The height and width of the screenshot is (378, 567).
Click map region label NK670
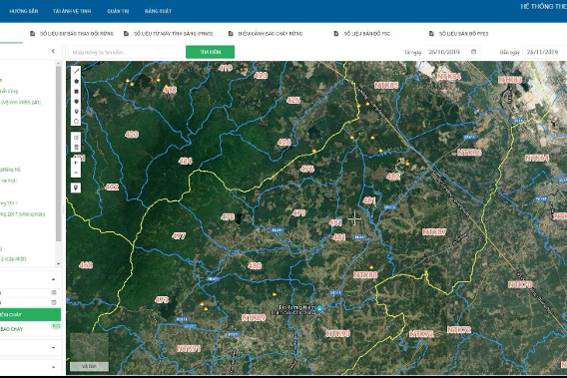520,285
